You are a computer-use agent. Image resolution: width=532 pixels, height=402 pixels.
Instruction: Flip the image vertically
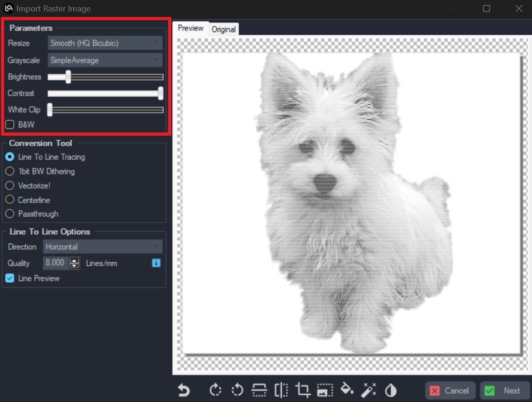(x=259, y=391)
